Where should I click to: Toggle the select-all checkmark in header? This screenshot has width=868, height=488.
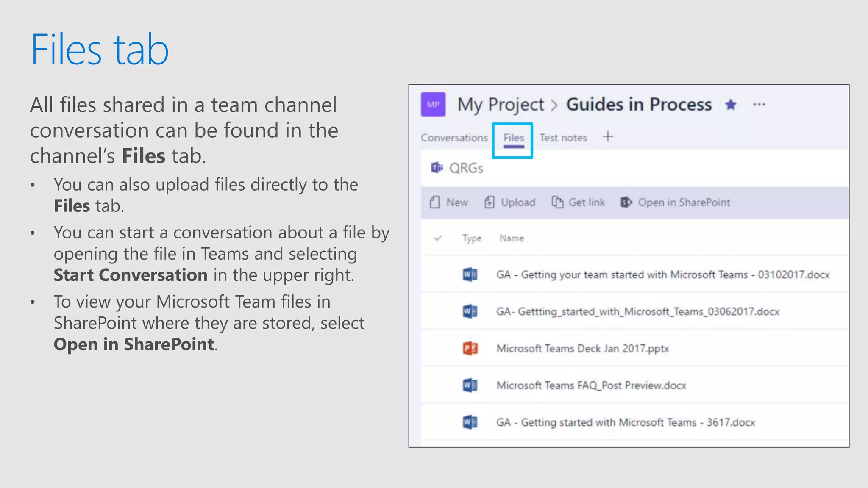coord(438,238)
